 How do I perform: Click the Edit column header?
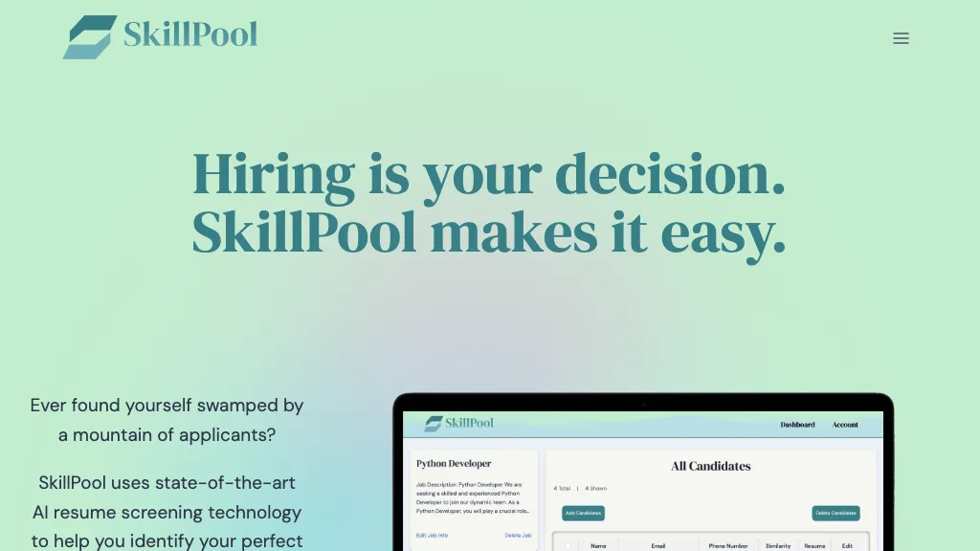[x=847, y=545]
